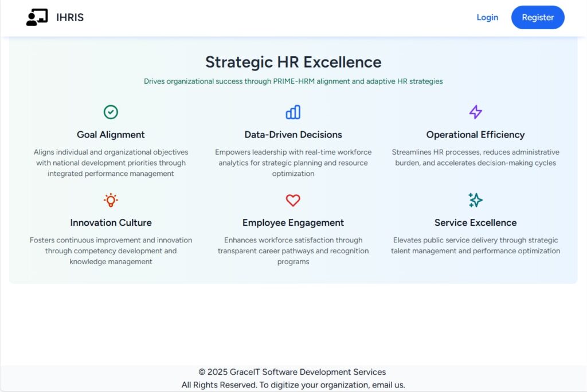The width and height of the screenshot is (587, 392).
Task: Open the Login link
Action: [487, 17]
